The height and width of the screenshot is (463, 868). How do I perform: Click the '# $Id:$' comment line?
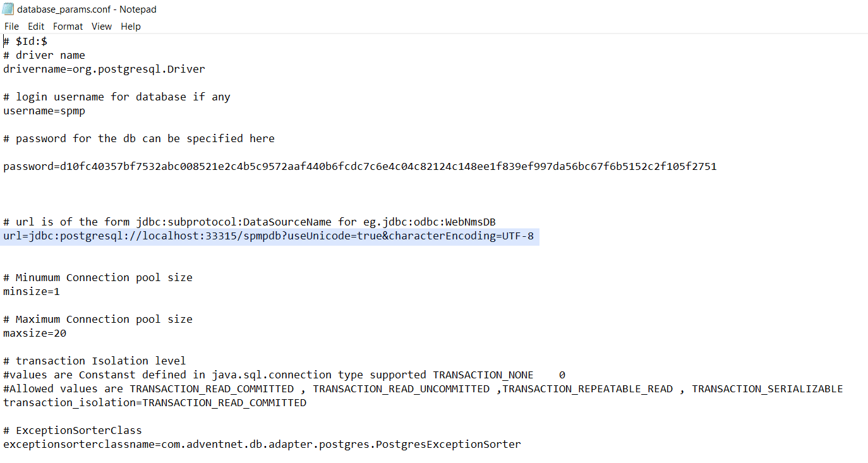[25, 41]
